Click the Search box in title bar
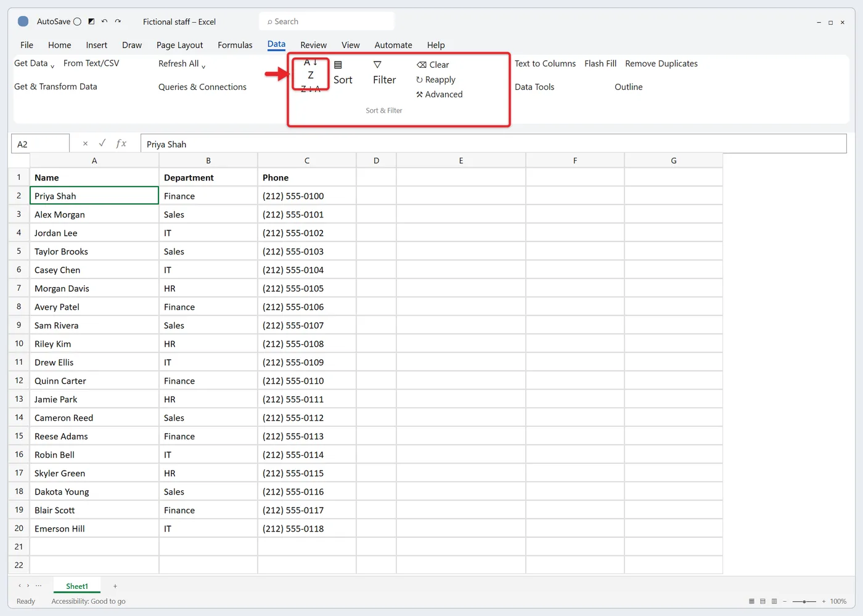This screenshot has width=863, height=616. (x=327, y=22)
